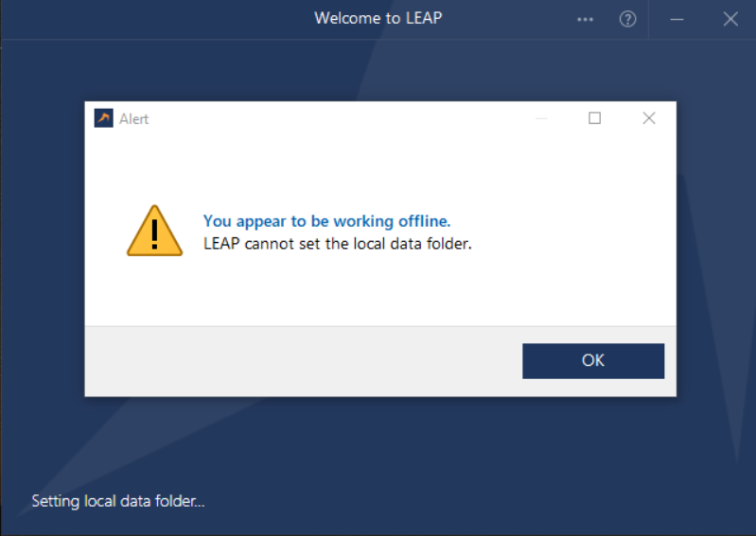Click "LEAP cannot set the local data folder" message
This screenshot has height=536, width=756.
click(x=337, y=244)
